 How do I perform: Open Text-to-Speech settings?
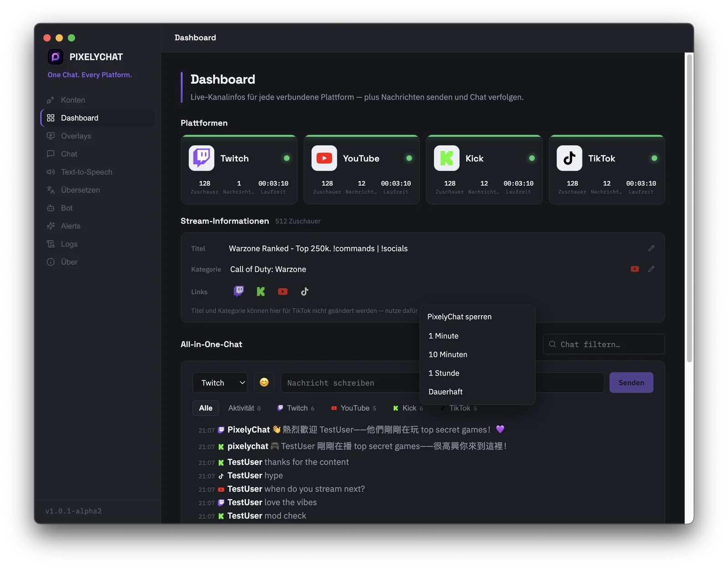coord(97,172)
